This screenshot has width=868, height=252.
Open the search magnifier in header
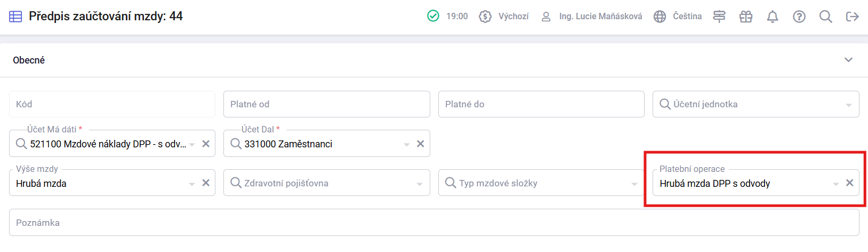pyautogui.click(x=825, y=17)
